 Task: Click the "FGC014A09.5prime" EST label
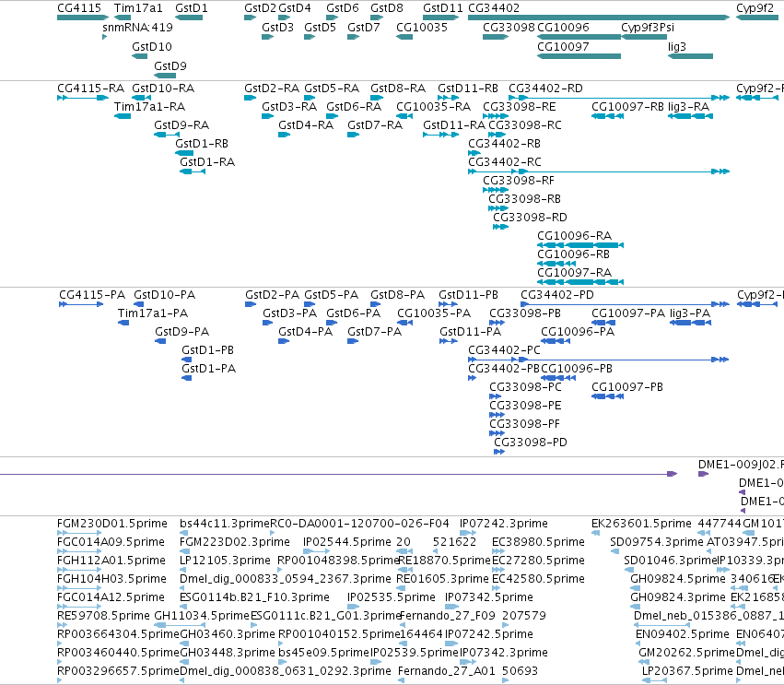click(111, 542)
